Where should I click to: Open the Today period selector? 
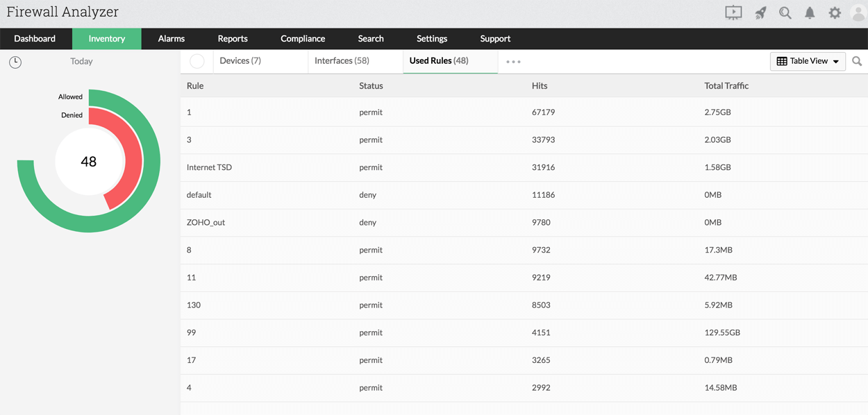[81, 61]
